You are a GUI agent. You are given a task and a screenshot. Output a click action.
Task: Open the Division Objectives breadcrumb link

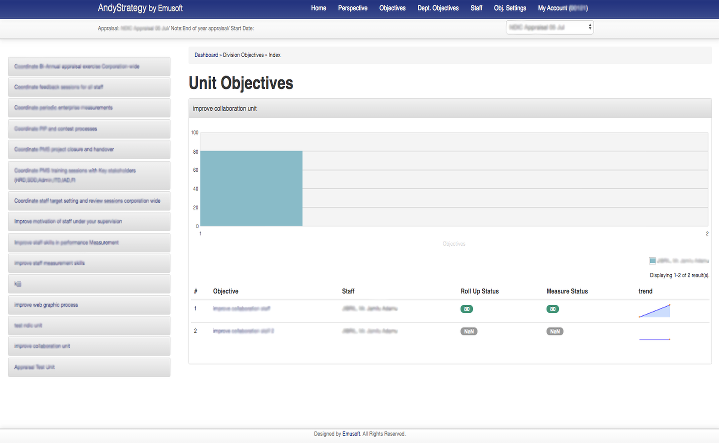pos(243,55)
